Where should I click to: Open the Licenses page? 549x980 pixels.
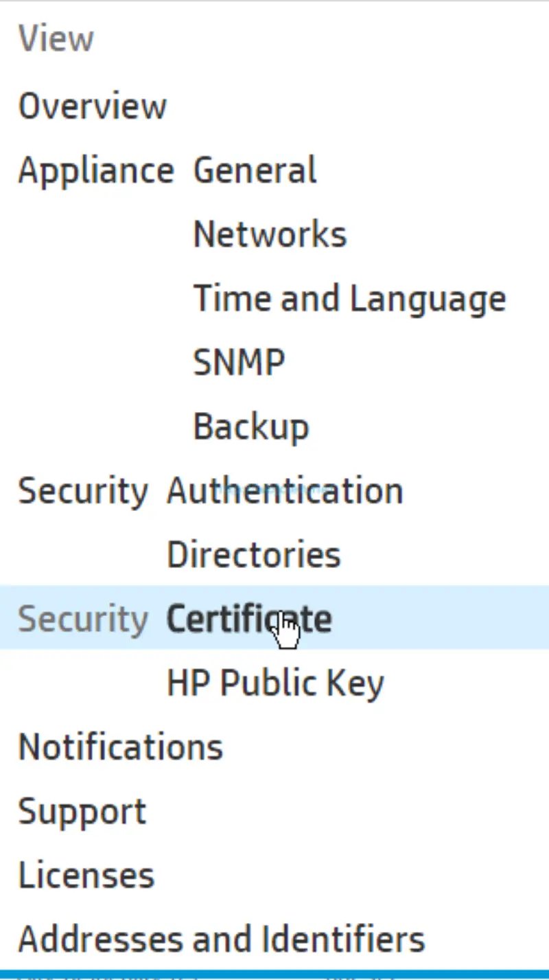point(86,874)
